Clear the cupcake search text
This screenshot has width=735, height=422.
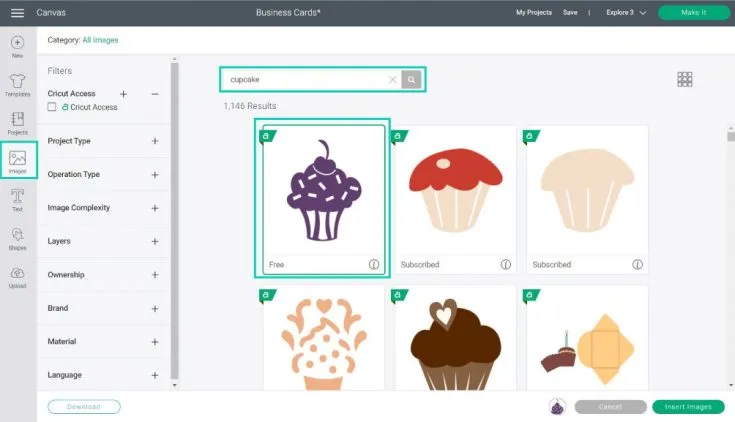[391, 79]
